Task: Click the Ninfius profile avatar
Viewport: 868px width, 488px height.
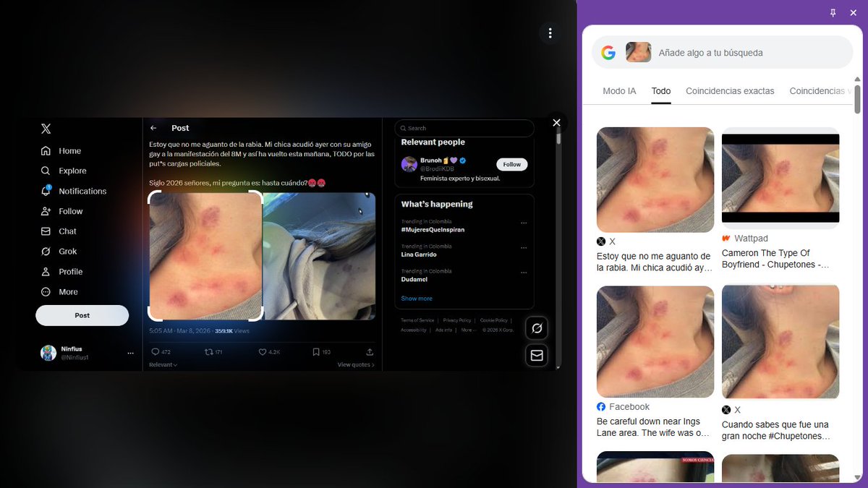Action: point(48,353)
